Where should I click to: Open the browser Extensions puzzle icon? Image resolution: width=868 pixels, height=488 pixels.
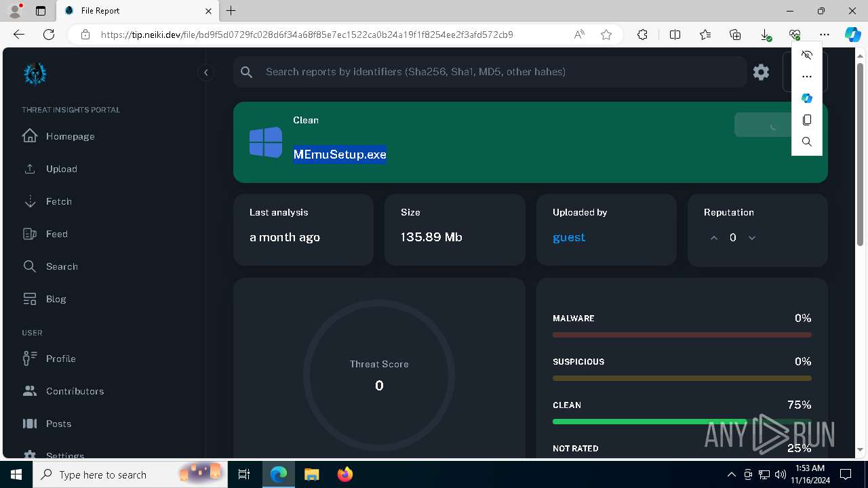[x=642, y=35]
